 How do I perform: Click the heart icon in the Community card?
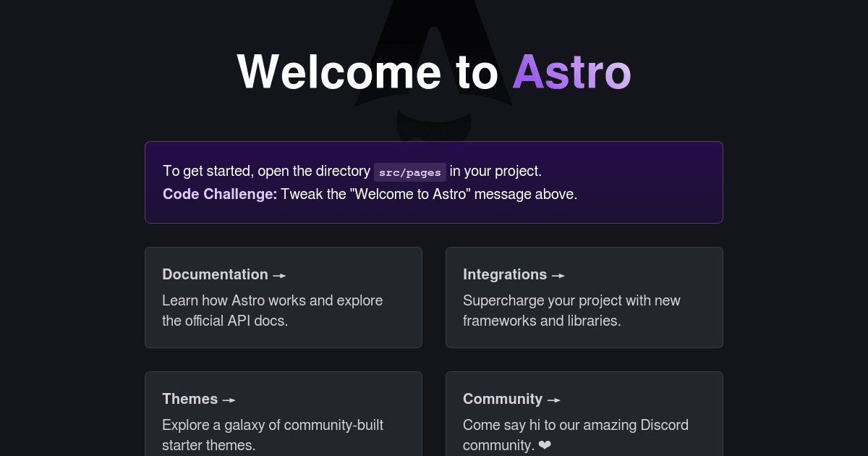(x=545, y=445)
